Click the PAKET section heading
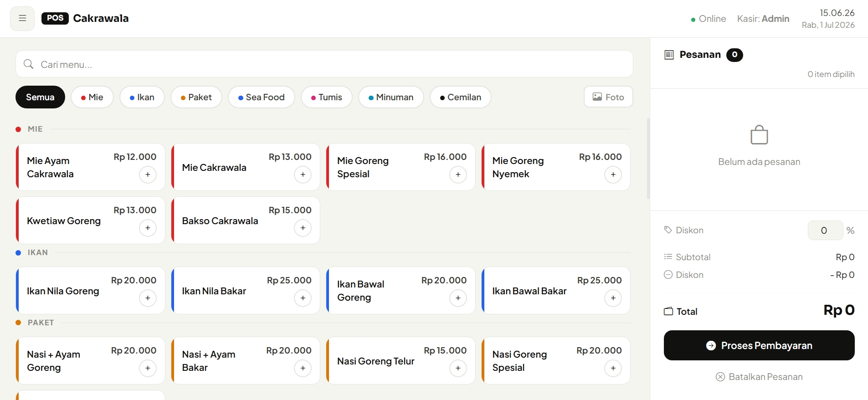868x400 pixels. (41, 323)
